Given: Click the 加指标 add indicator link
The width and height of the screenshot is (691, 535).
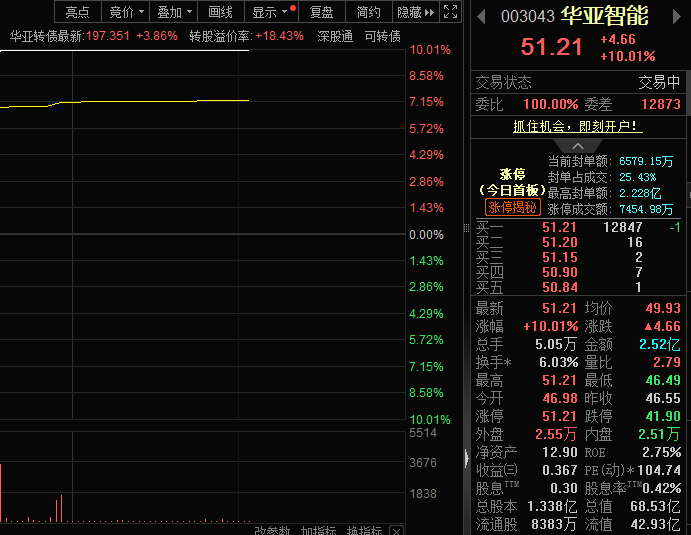Looking at the screenshot, I should [319, 530].
